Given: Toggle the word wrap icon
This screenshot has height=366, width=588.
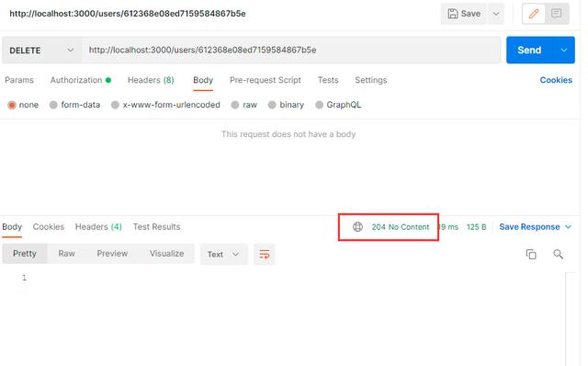Looking at the screenshot, I should tap(265, 254).
